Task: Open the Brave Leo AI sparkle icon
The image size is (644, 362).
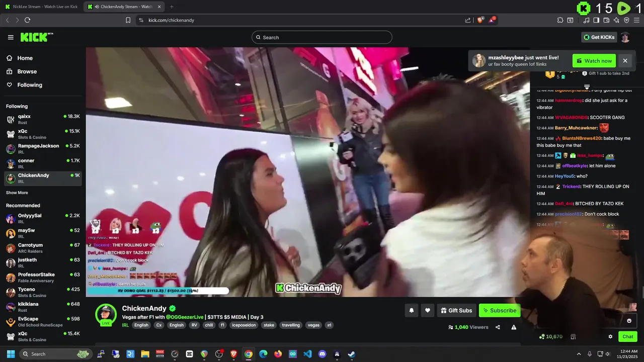Action: [x=616, y=20]
